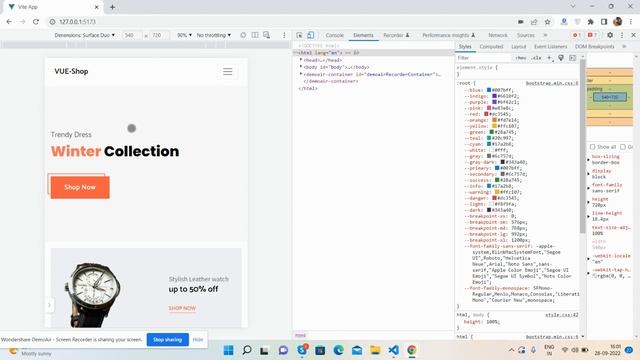Open the Chrome extensions puzzle icon

[x=591, y=22]
